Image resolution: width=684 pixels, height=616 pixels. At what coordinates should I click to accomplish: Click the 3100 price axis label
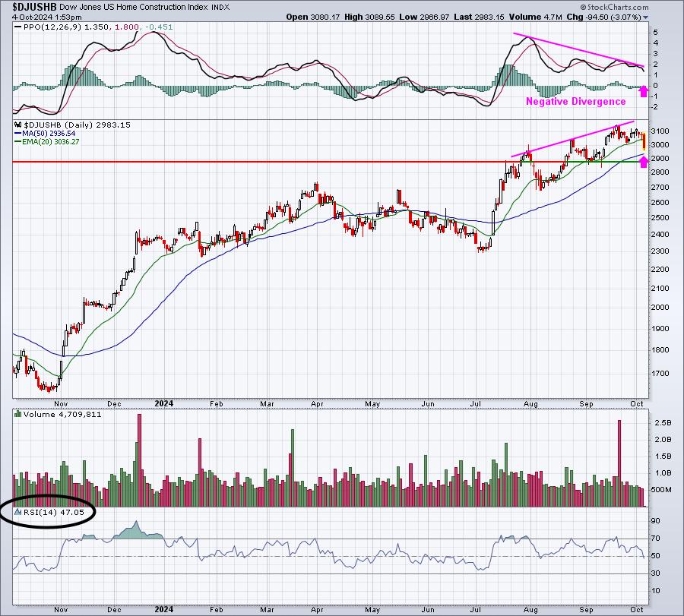tap(660, 131)
